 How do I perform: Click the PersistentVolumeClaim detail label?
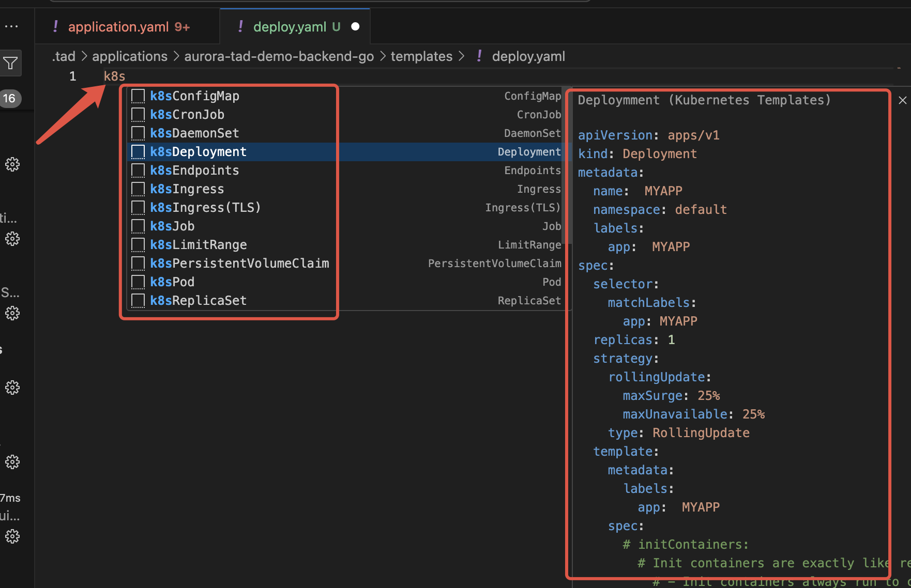coord(495,264)
